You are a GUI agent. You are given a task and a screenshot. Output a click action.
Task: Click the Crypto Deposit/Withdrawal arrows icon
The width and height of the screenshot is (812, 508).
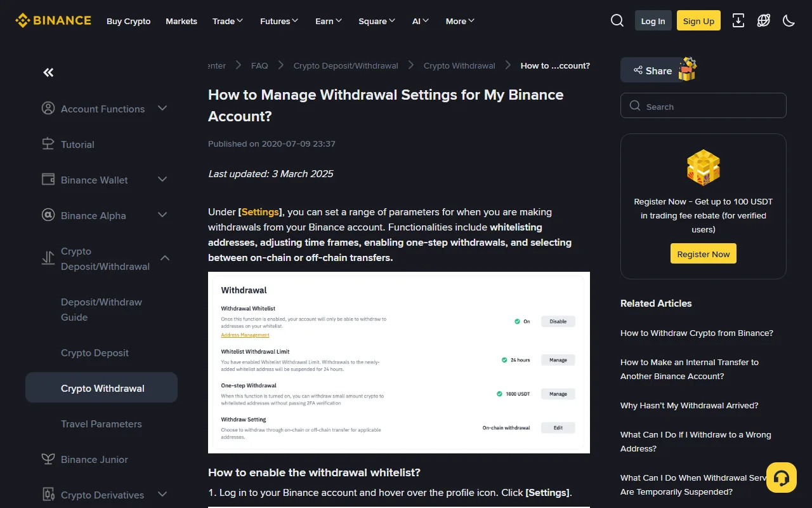click(48, 258)
